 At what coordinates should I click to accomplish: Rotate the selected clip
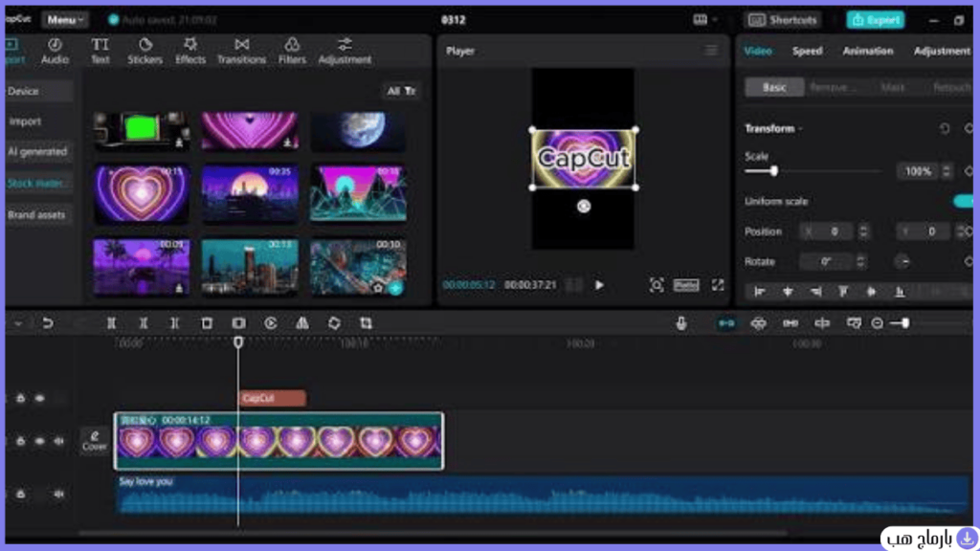tap(334, 323)
